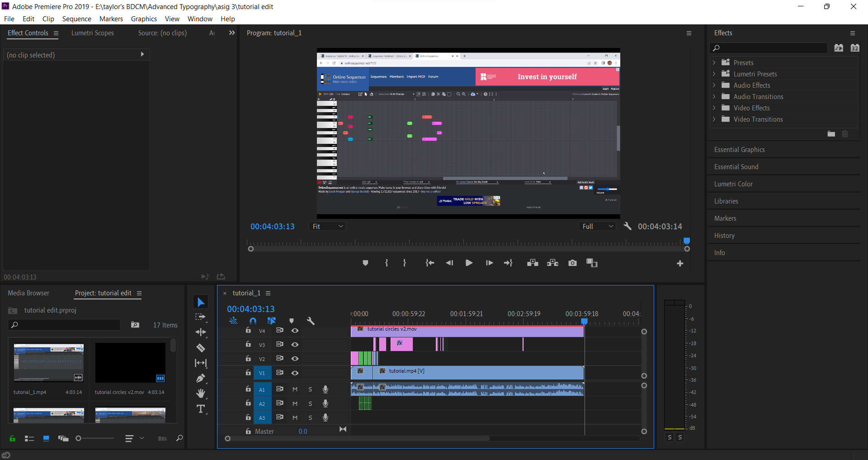Select the Selection tool arrow

(x=201, y=302)
